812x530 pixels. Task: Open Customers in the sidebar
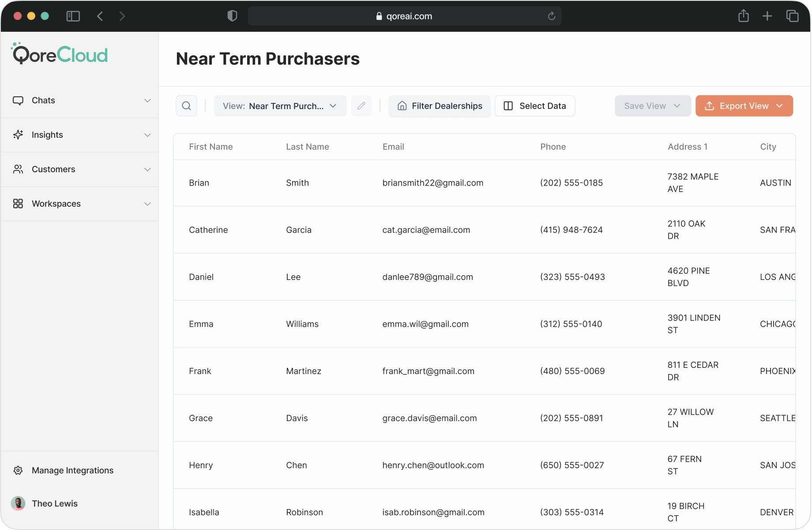click(53, 170)
